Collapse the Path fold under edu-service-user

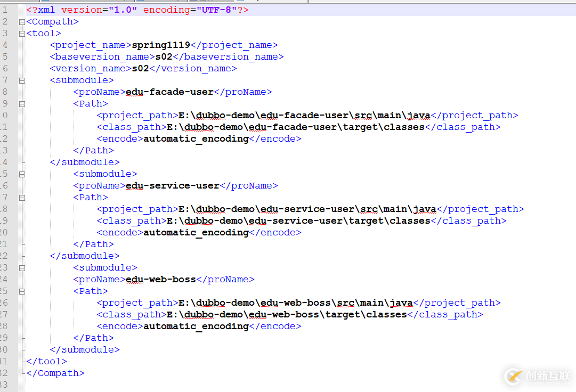(x=22, y=198)
